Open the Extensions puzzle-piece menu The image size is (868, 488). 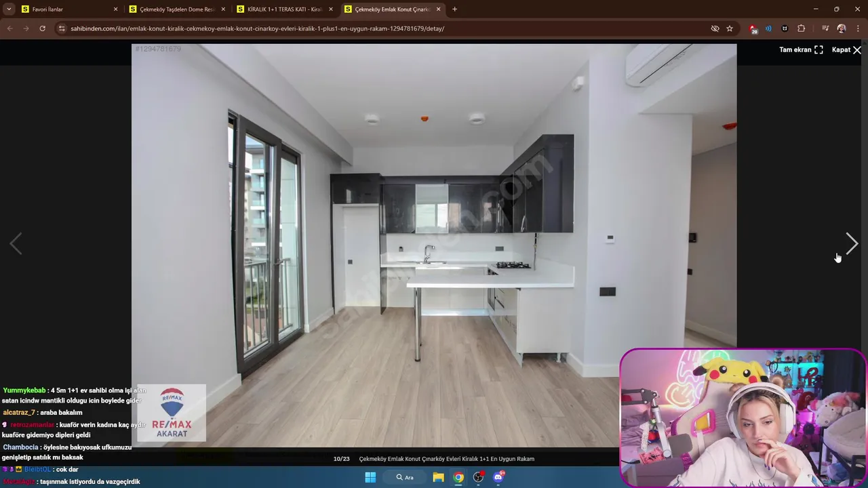(801, 28)
